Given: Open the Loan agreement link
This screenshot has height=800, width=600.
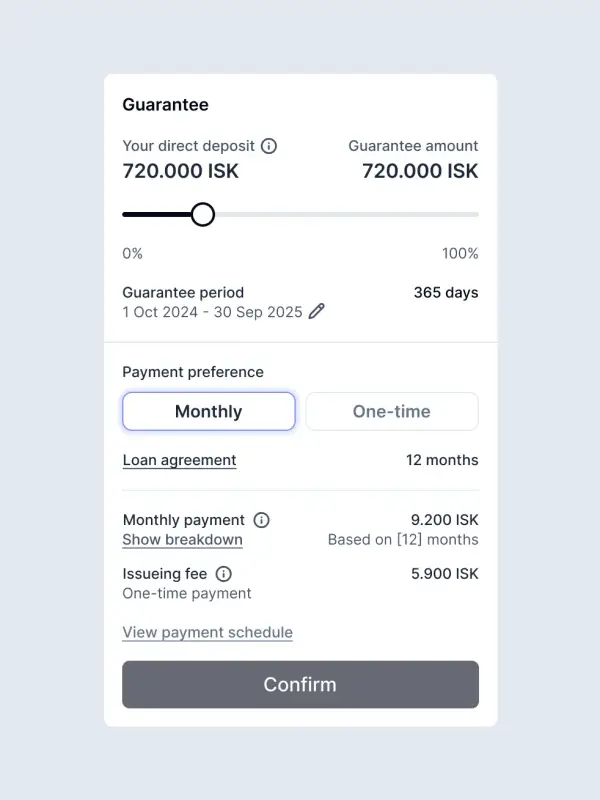Looking at the screenshot, I should (179, 461).
